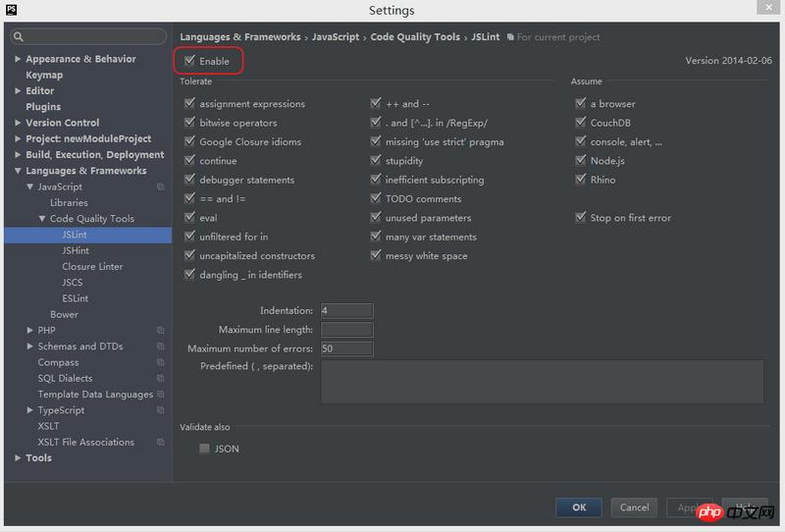
Task: Click project-level icon beside SQL Dialects
Action: (x=160, y=378)
